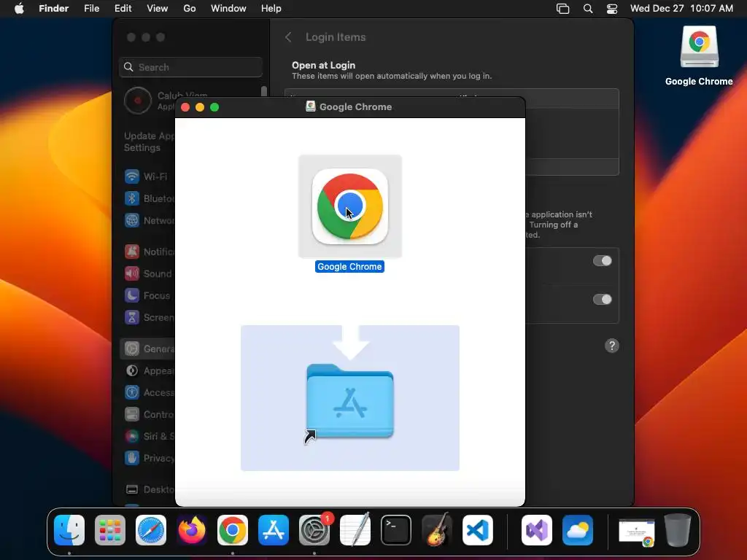Click the Applications folder shortcut in installer

350,402
